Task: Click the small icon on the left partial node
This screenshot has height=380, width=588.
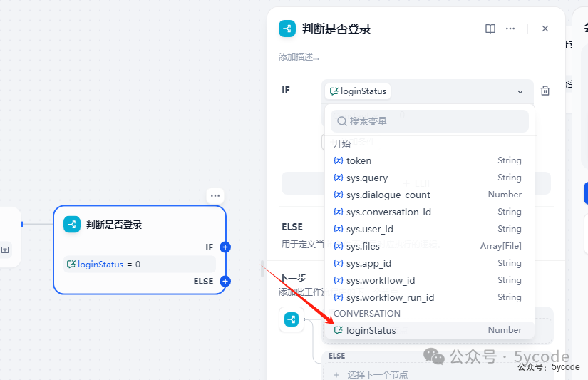Action: [5, 250]
